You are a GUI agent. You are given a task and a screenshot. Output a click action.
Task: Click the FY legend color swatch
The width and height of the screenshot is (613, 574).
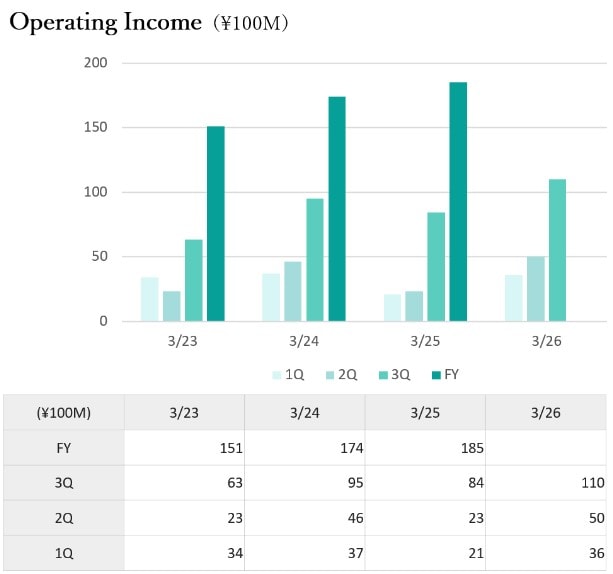436,375
